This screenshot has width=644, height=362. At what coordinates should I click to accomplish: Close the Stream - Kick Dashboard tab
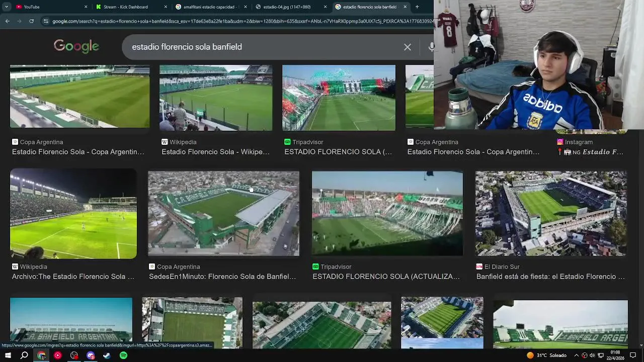coord(166,7)
